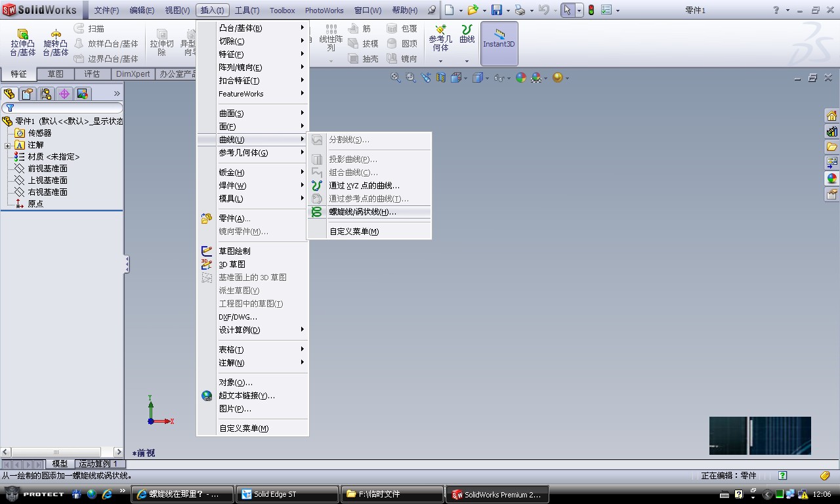Open Appearances color wheel icon in task pane
The height and width of the screenshot is (504, 840).
(x=831, y=178)
